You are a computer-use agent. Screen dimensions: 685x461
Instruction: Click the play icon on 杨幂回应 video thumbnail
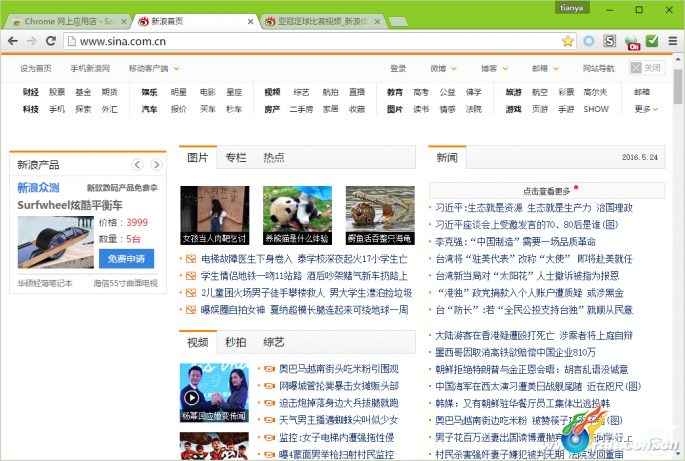click(191, 398)
